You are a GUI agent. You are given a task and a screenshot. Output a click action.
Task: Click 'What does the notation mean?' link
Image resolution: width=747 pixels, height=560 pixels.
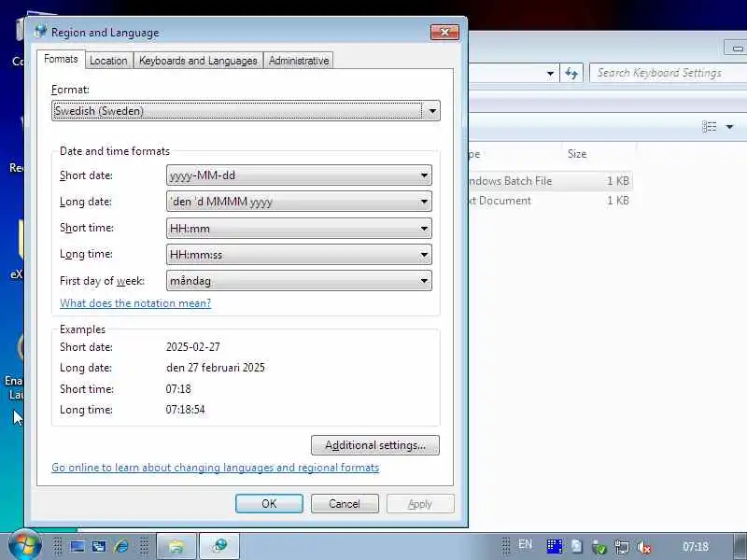(135, 303)
